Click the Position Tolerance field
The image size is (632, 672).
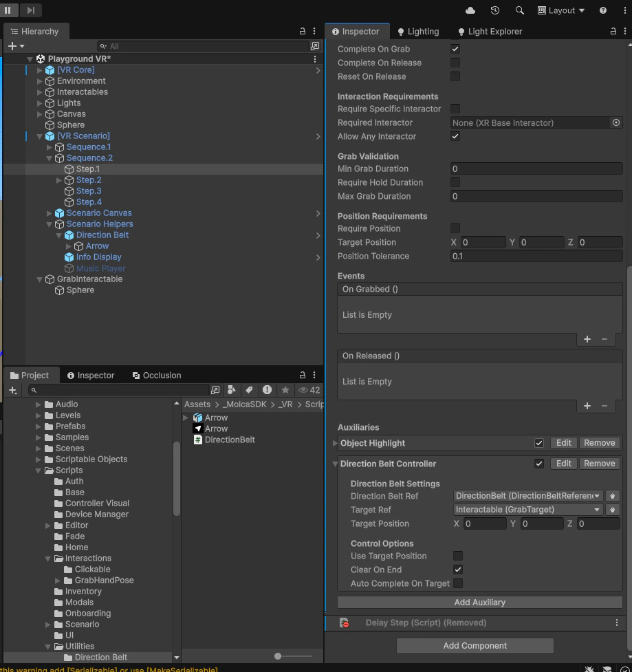tap(536, 256)
